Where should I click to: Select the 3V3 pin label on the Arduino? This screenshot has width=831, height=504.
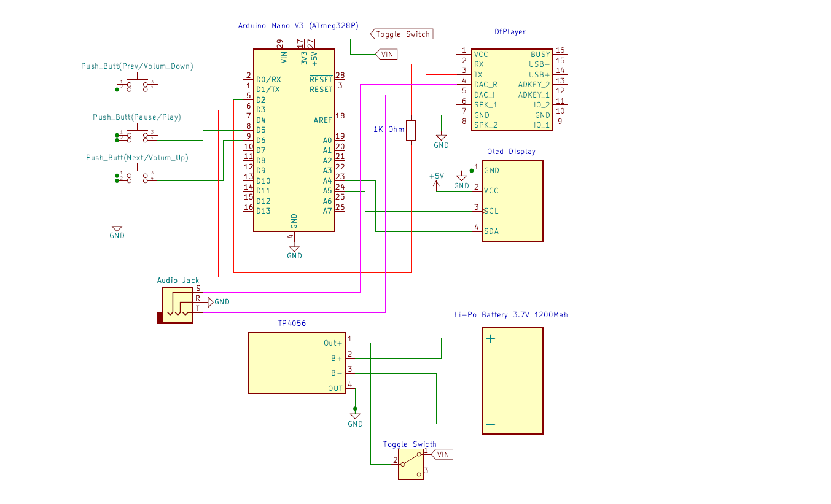tap(304, 58)
